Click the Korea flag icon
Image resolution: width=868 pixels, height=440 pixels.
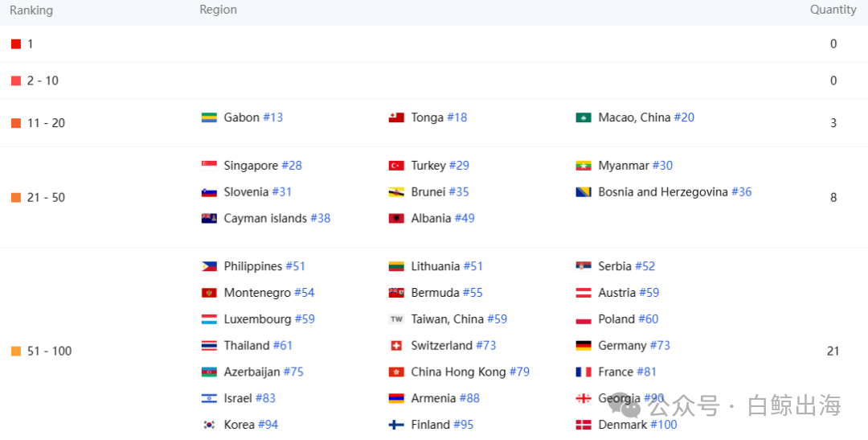(209, 425)
